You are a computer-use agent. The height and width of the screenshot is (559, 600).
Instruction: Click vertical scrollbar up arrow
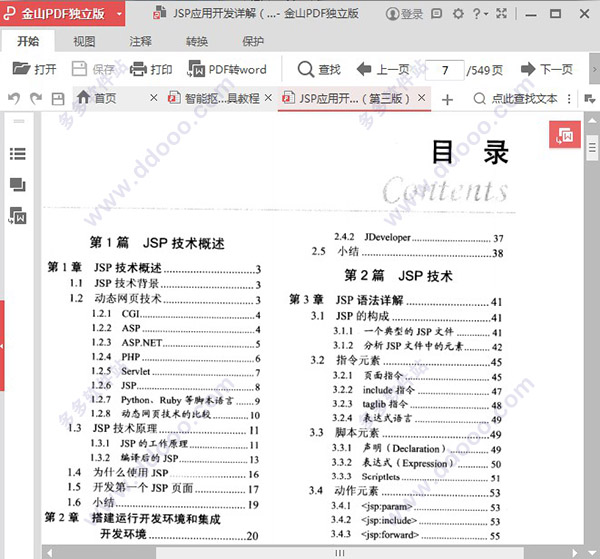point(592,121)
